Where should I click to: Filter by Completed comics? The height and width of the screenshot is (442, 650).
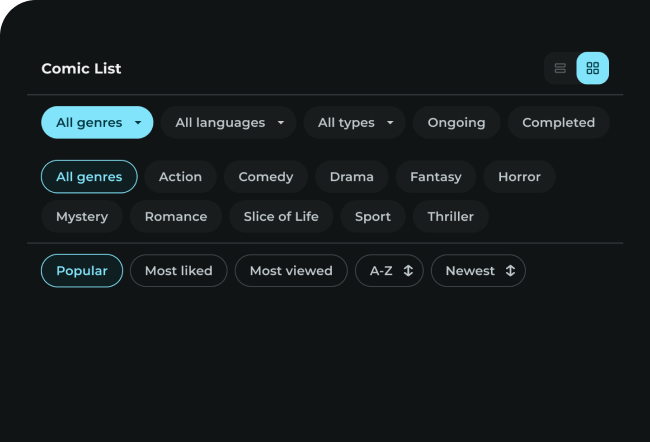[558, 123]
